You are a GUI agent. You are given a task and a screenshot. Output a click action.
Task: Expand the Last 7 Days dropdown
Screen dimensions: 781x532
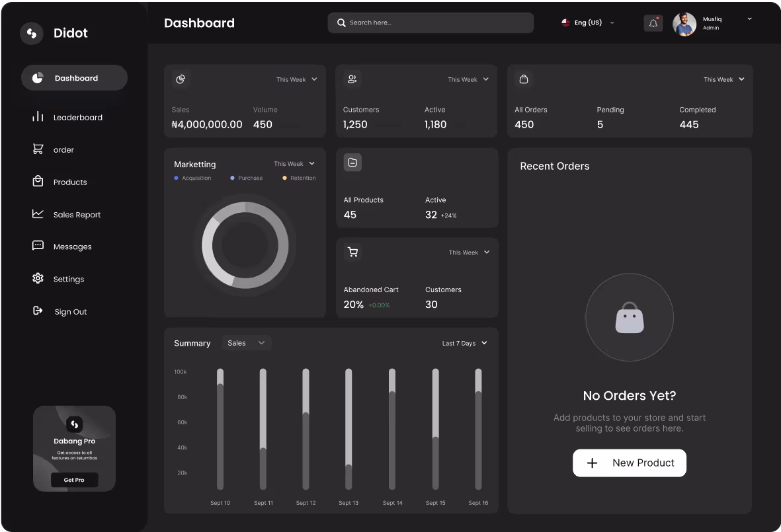(x=464, y=343)
